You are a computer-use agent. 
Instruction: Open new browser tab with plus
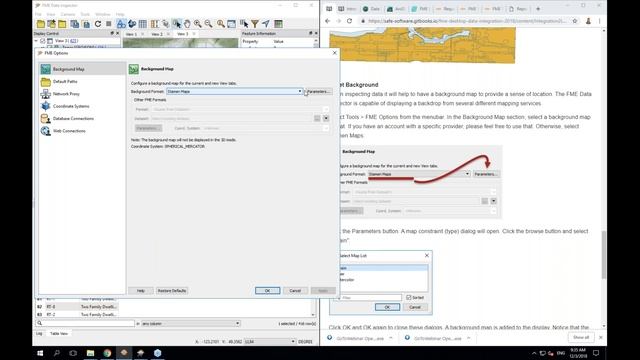coord(538,9)
